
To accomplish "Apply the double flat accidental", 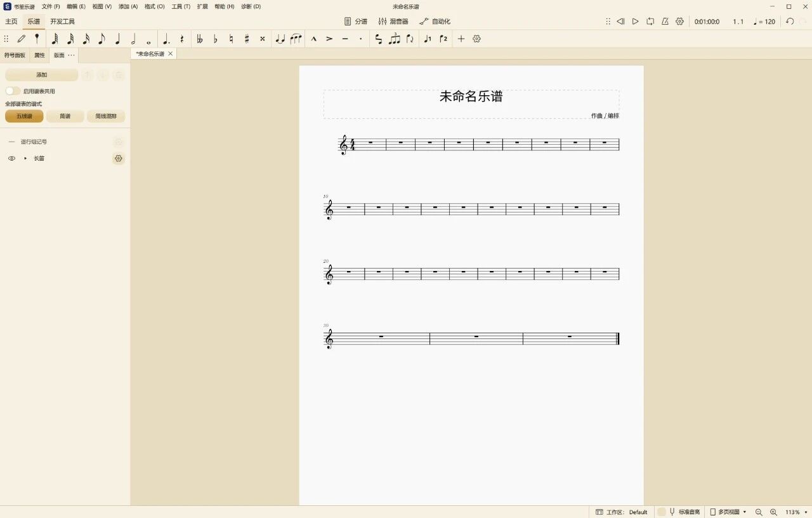I will [x=200, y=39].
